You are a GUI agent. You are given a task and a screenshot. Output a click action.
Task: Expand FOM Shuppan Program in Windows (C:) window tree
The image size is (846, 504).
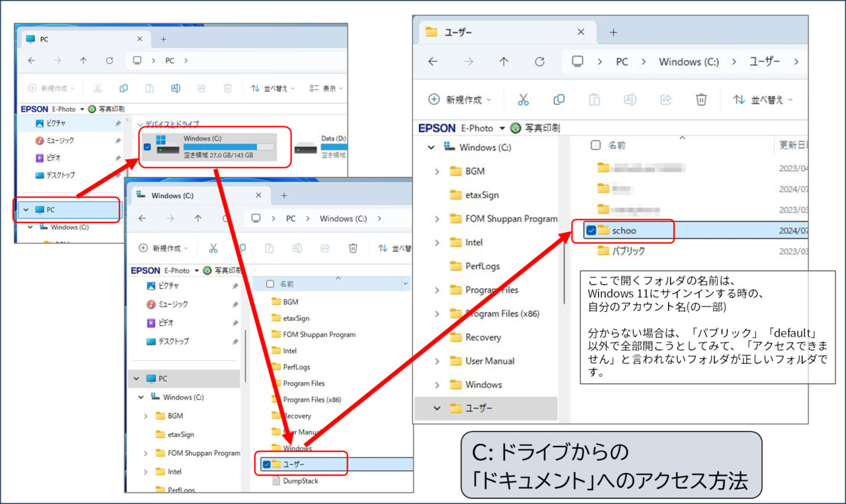coord(146,453)
